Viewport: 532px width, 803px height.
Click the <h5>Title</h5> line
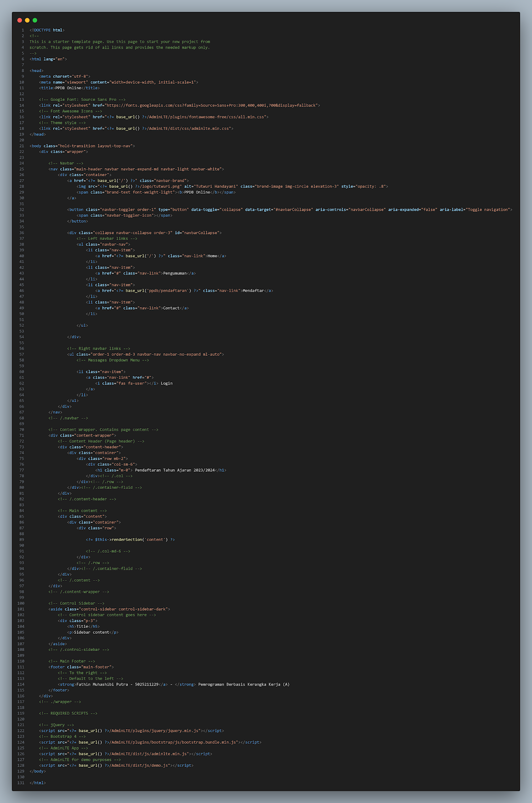coord(83,626)
